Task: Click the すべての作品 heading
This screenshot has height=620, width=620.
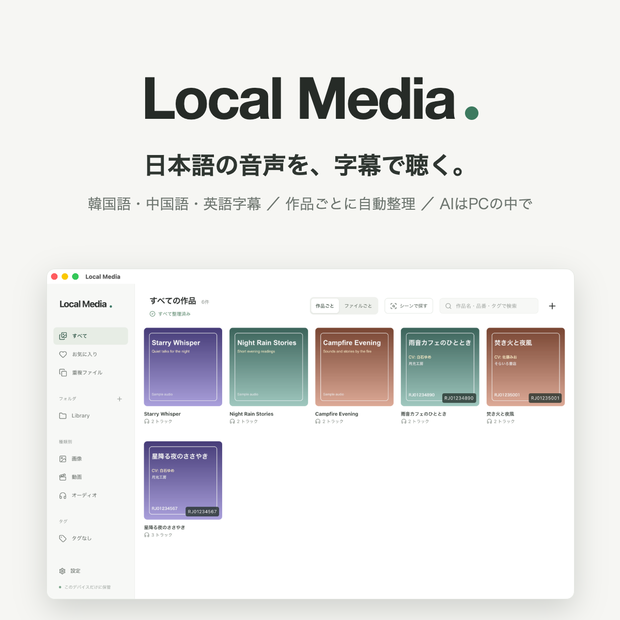Action: click(x=173, y=301)
